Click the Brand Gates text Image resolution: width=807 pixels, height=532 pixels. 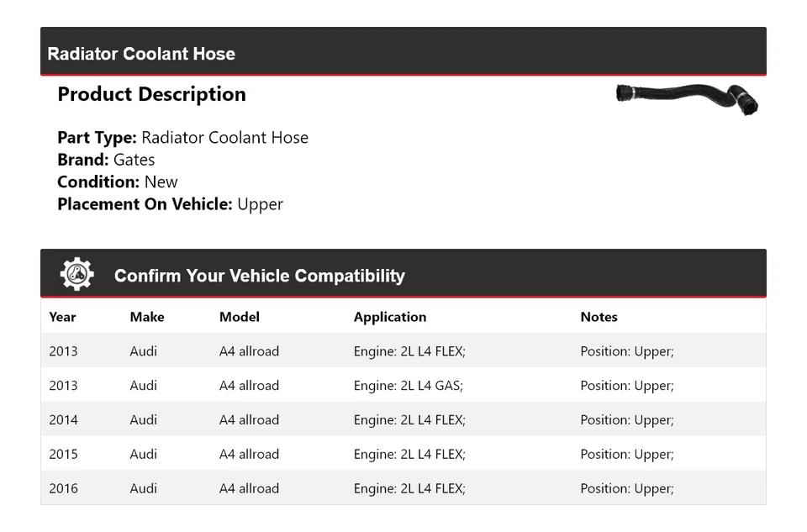(x=106, y=160)
